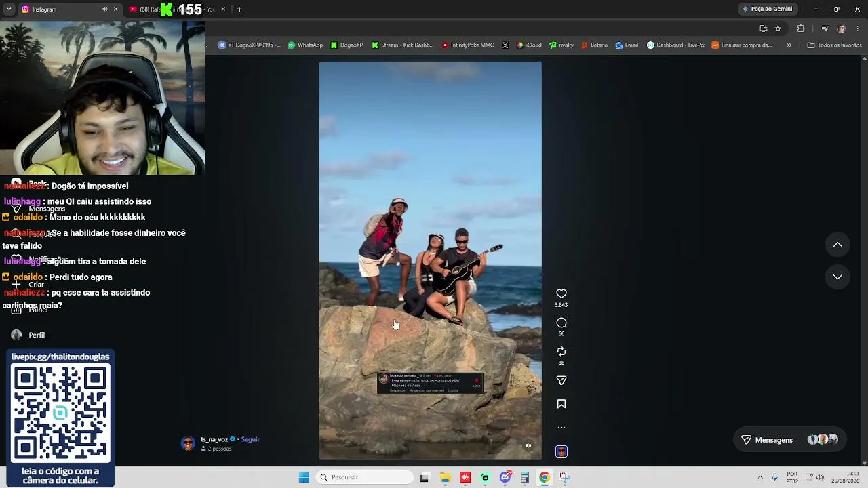Screen dimensions: 868x488
Task: Switch to the YouTube browser tab
Action: pos(176,9)
